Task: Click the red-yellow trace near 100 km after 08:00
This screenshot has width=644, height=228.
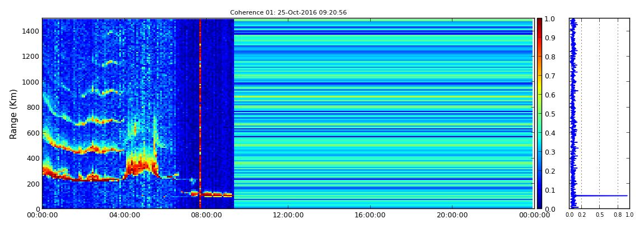Action: coord(217,195)
